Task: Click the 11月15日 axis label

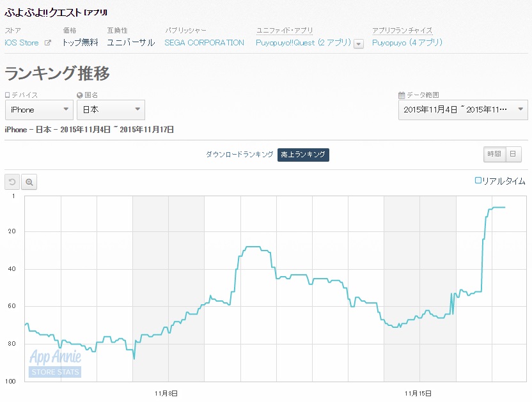Action: [x=418, y=394]
